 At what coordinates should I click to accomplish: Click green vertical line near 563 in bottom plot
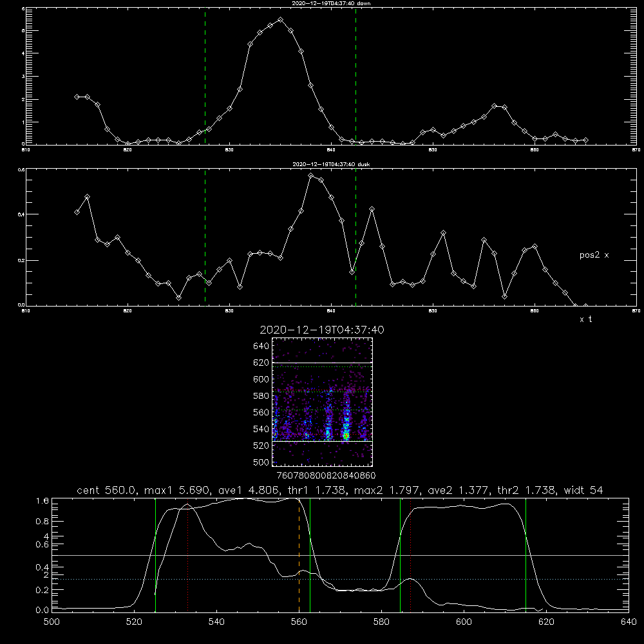coord(310,555)
